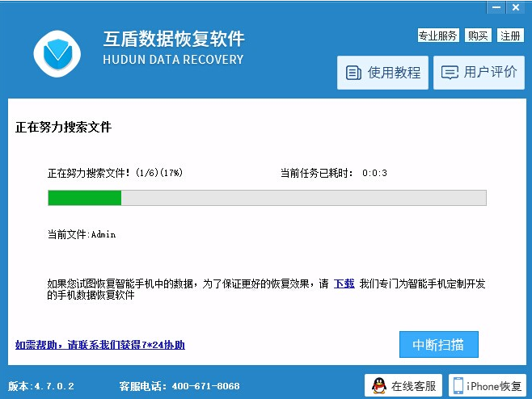The image size is (532, 399).
Task: Click the (1/6)(17%) progress status text
Action: click(159, 173)
